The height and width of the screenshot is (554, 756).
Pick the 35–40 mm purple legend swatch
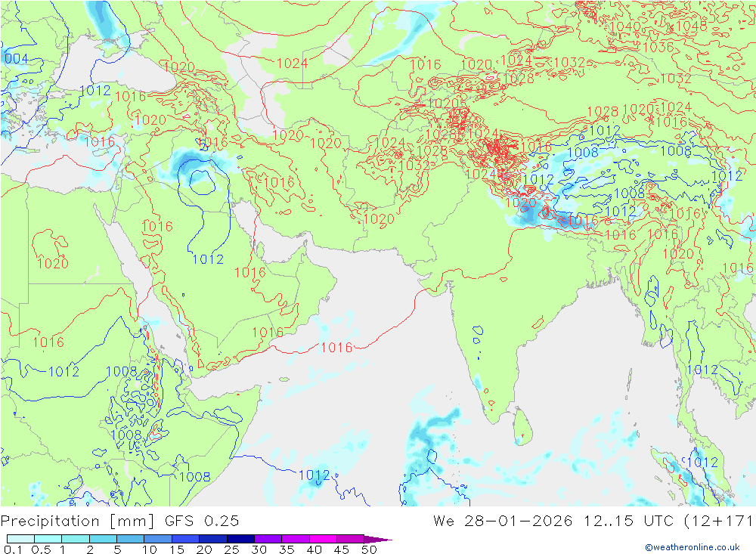pyautogui.click(x=296, y=539)
